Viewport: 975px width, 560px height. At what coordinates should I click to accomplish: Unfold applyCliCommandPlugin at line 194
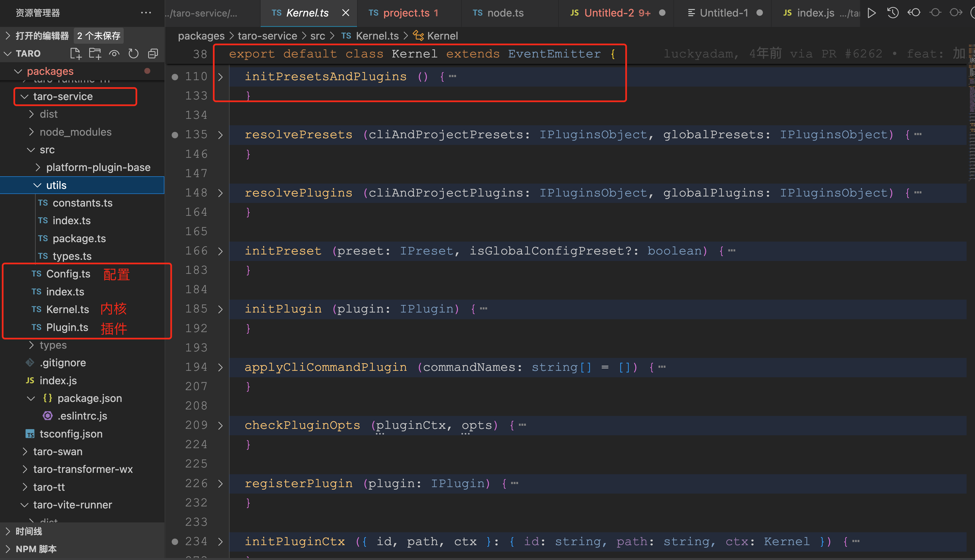click(220, 367)
